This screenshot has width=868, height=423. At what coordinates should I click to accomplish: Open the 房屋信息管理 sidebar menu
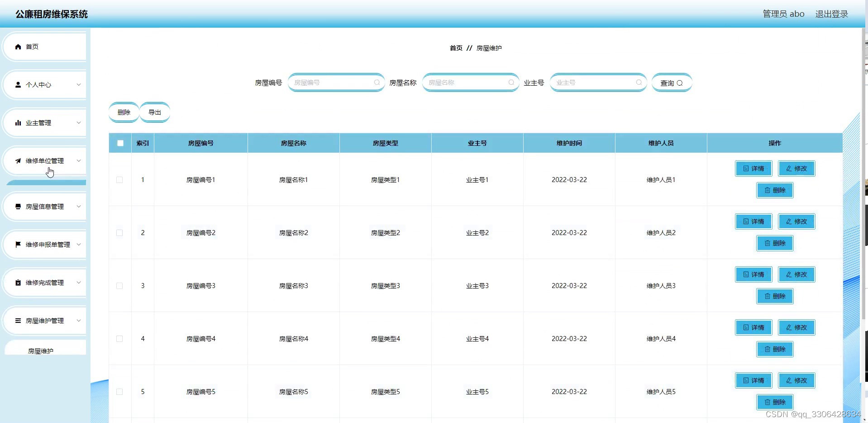point(44,207)
